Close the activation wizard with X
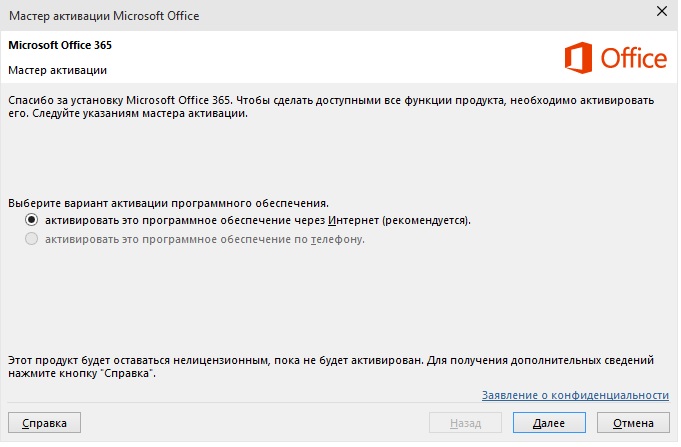Screen dimensions: 681x447 (661, 11)
